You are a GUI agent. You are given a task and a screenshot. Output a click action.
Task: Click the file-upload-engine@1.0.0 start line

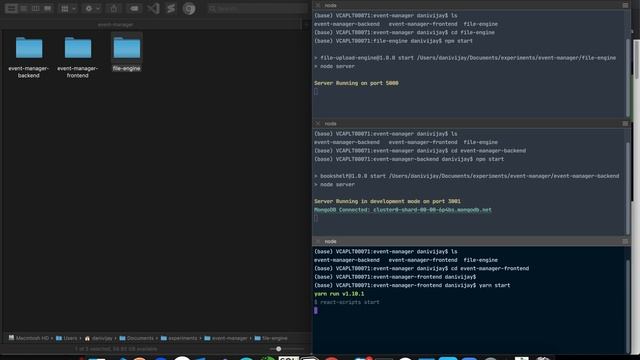465,58
